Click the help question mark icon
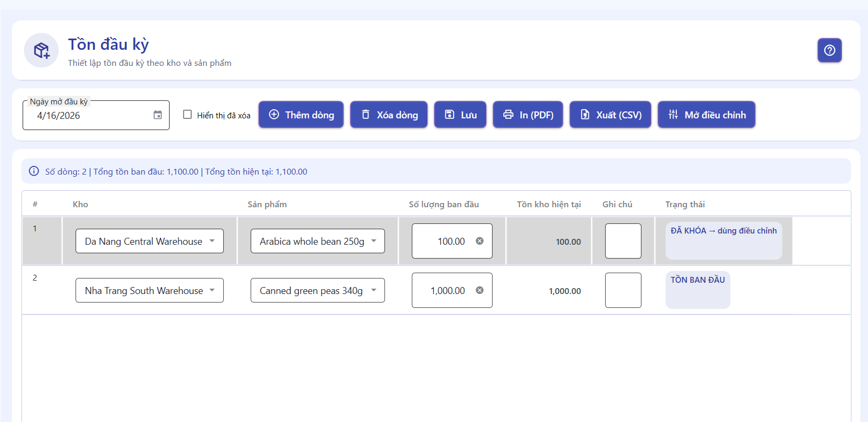Image resolution: width=868 pixels, height=422 pixels. tap(829, 50)
